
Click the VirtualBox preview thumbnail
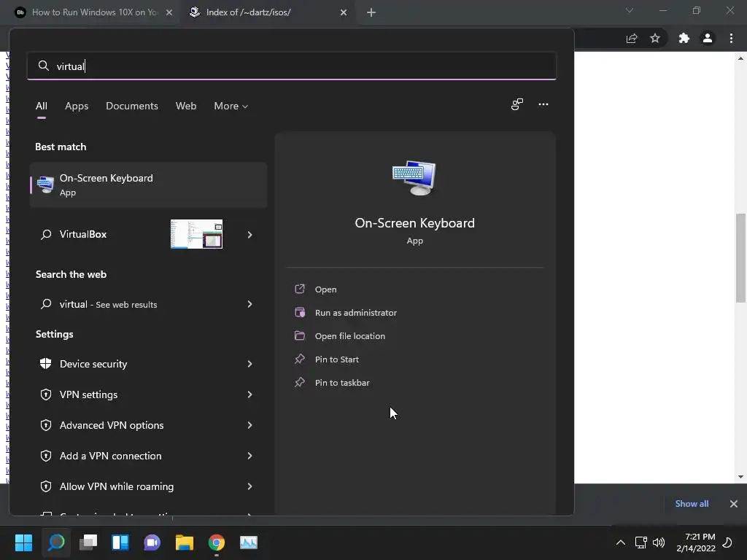pyautogui.click(x=196, y=234)
